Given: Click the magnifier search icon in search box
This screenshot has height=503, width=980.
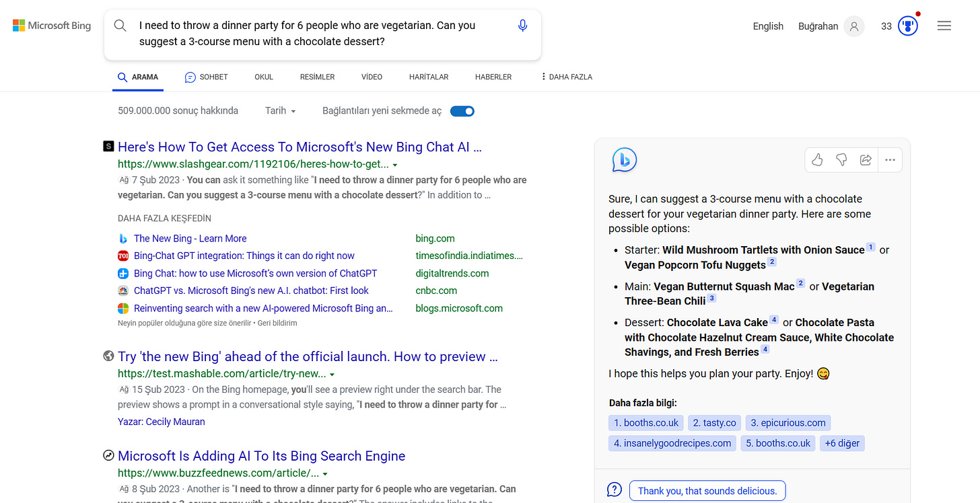Looking at the screenshot, I should click(x=120, y=26).
